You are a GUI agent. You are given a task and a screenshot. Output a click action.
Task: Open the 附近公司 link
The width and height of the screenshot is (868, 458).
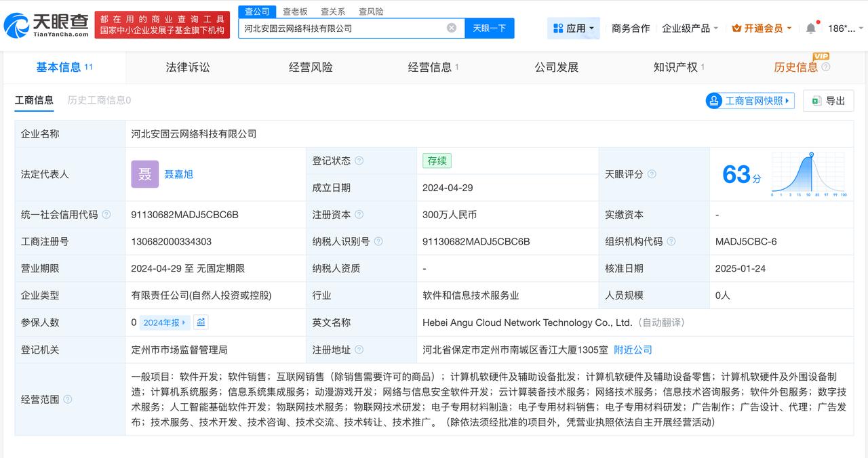pyautogui.click(x=632, y=350)
